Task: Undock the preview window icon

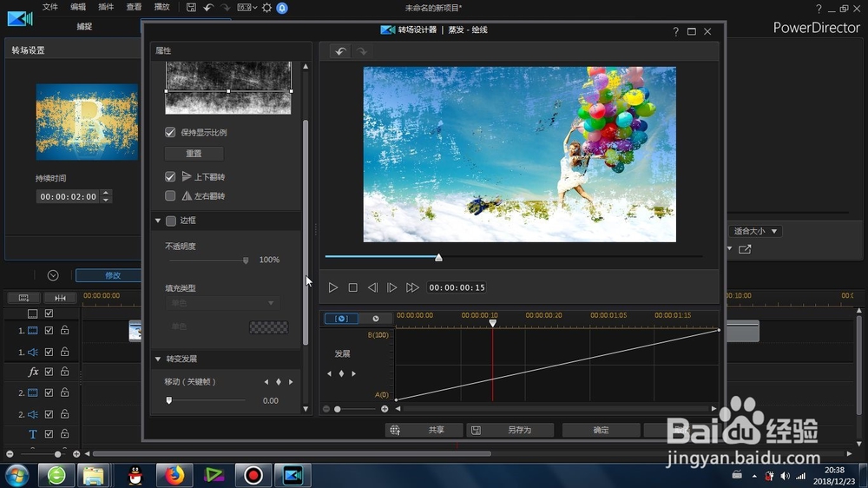Action: [745, 249]
